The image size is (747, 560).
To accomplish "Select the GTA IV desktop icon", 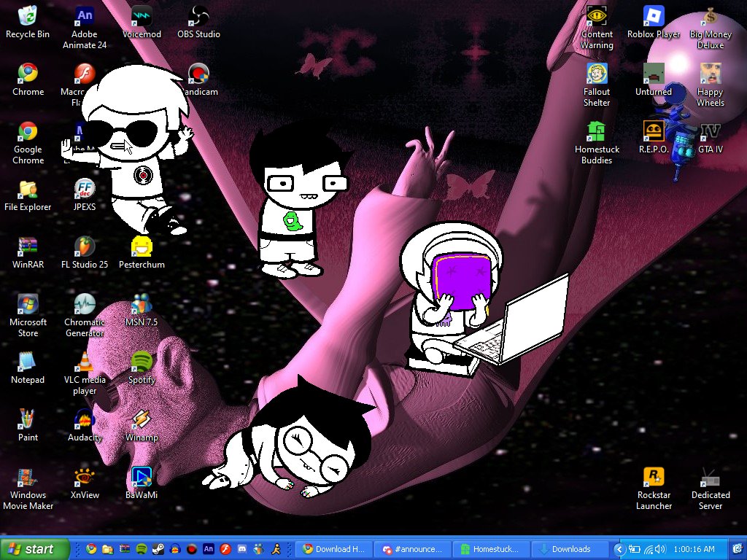I will point(711,137).
